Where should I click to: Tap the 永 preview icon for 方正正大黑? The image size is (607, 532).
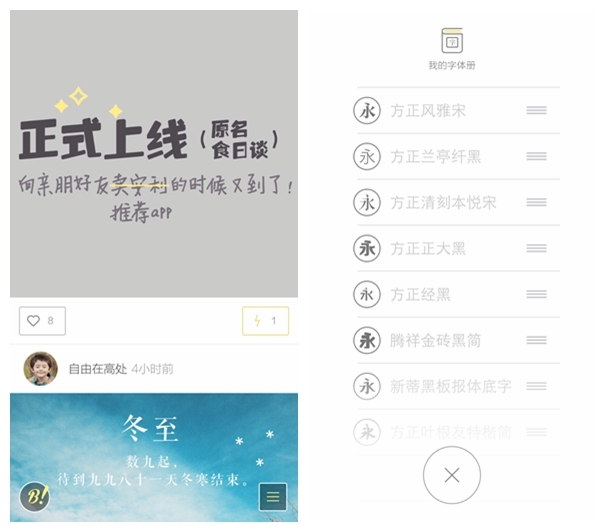pyautogui.click(x=367, y=248)
